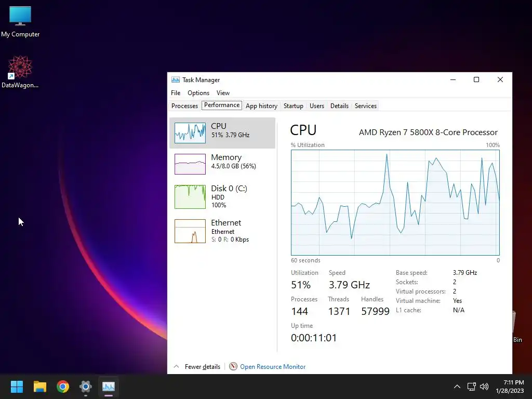The image size is (532, 399).
Task: Open the Options menu
Action: pos(198,92)
